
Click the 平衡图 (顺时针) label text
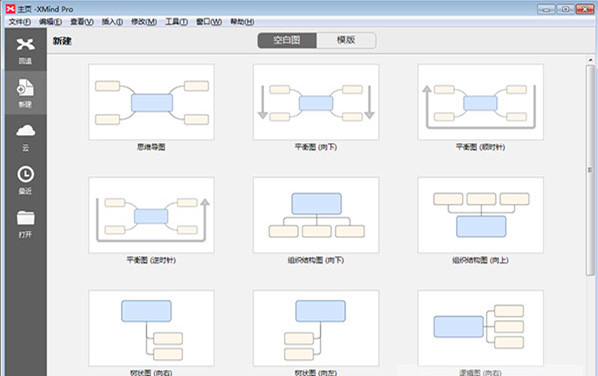(x=481, y=147)
